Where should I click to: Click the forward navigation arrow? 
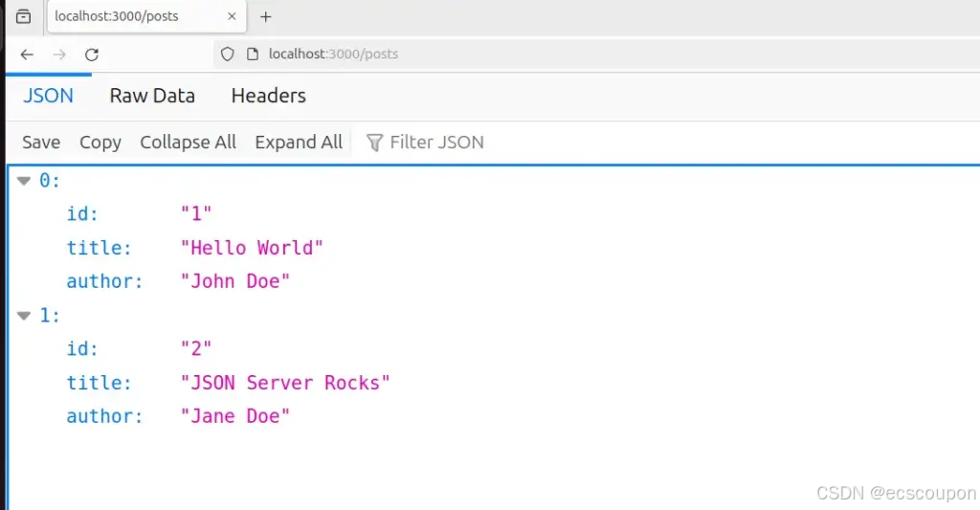59,55
